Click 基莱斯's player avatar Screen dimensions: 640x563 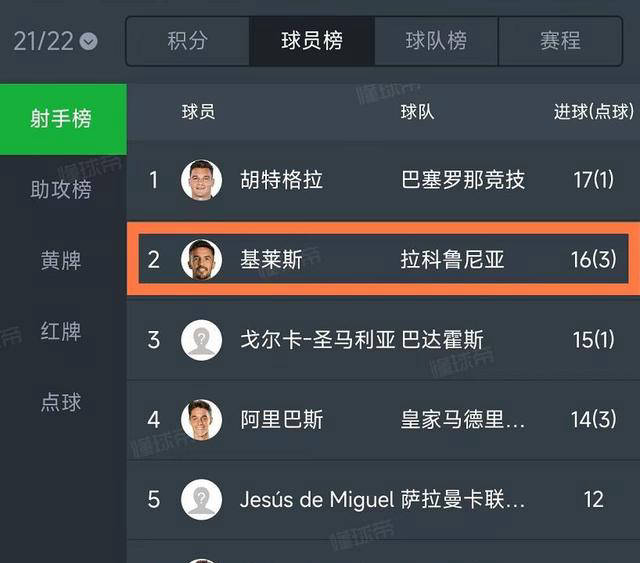201,260
